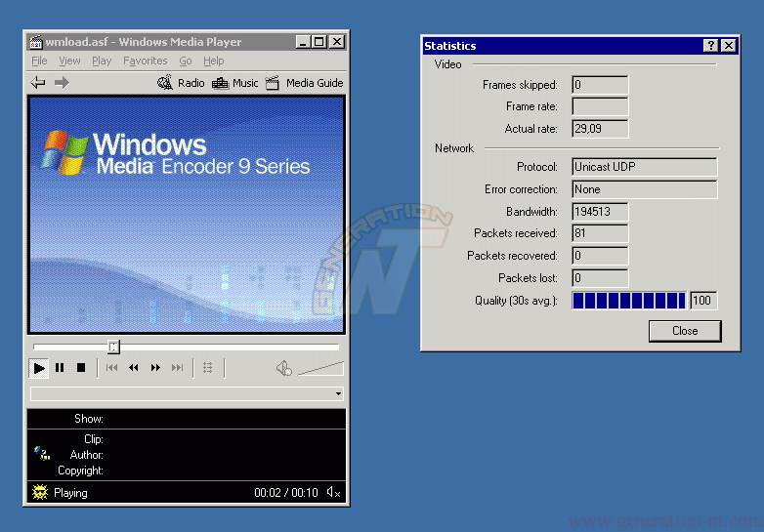This screenshot has width=764, height=532.
Task: Click the Packets received value 81
Action: pyautogui.click(x=600, y=233)
